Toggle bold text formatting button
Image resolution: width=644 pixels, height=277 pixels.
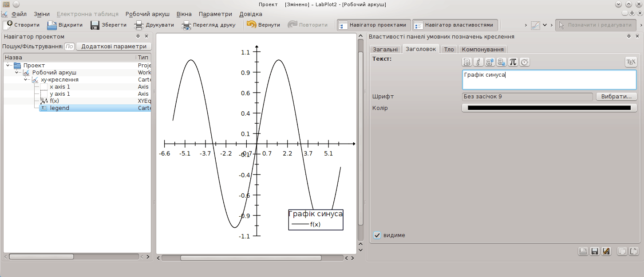[466, 62]
